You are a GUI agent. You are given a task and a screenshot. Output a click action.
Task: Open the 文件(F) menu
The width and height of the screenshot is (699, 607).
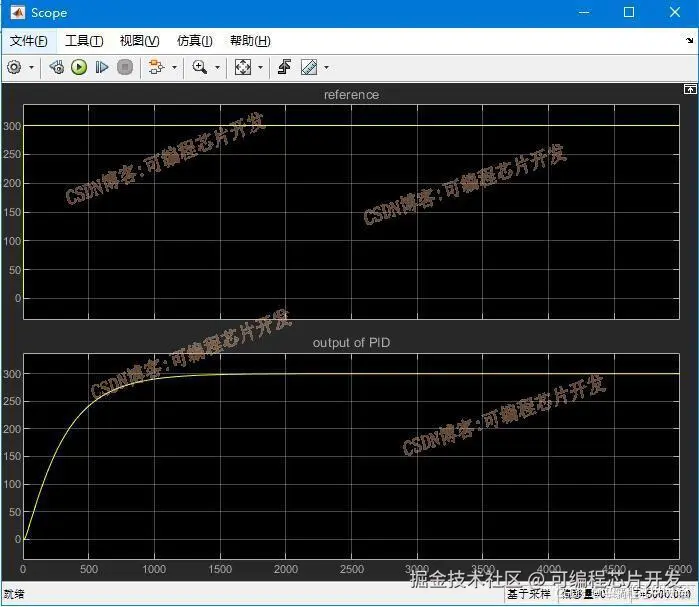pyautogui.click(x=29, y=41)
